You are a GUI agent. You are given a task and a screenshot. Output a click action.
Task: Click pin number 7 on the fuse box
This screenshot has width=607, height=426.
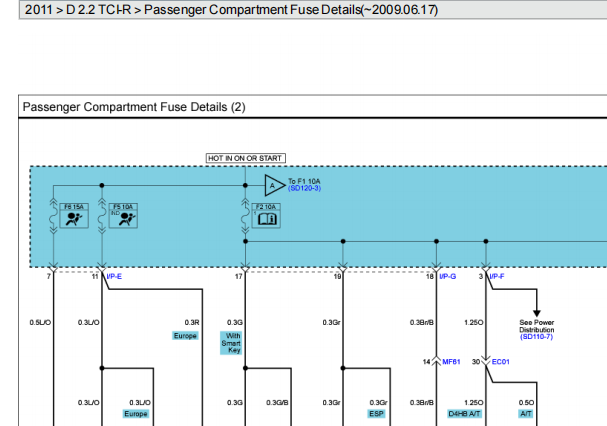pyautogui.click(x=49, y=277)
